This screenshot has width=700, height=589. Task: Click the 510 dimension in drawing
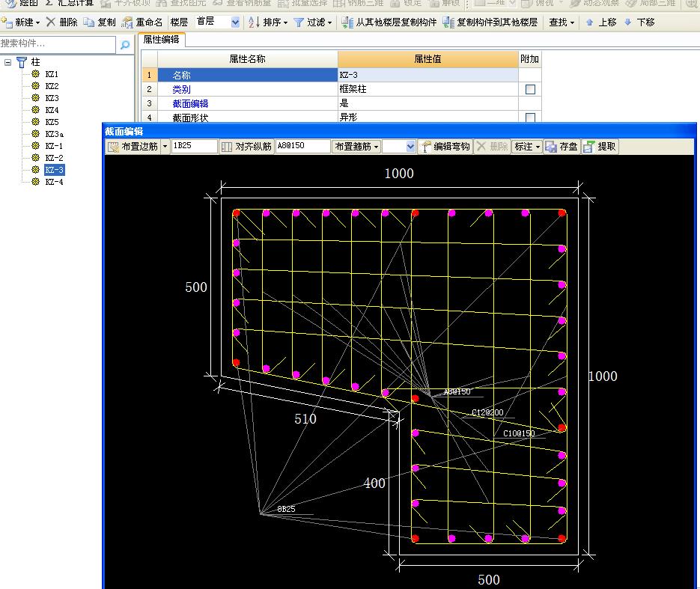coord(305,419)
